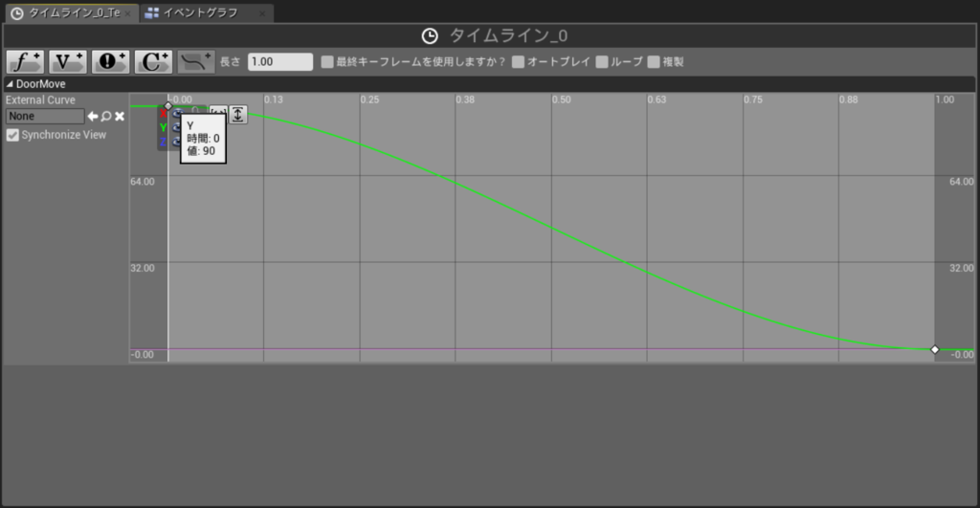Screen dimensions: 980x508
Task: Click the External Curve label
Action: (40, 100)
